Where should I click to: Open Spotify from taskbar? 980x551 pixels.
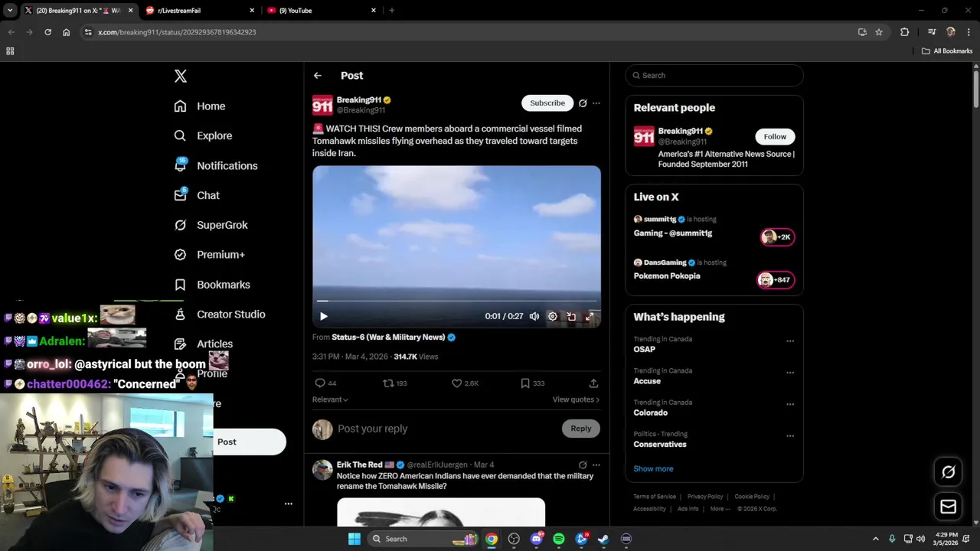559,539
